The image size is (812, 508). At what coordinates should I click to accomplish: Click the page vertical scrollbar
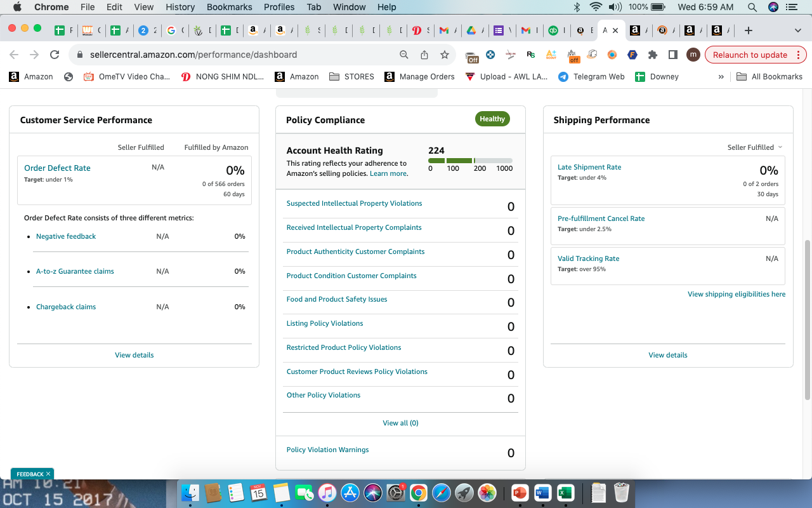(807, 319)
